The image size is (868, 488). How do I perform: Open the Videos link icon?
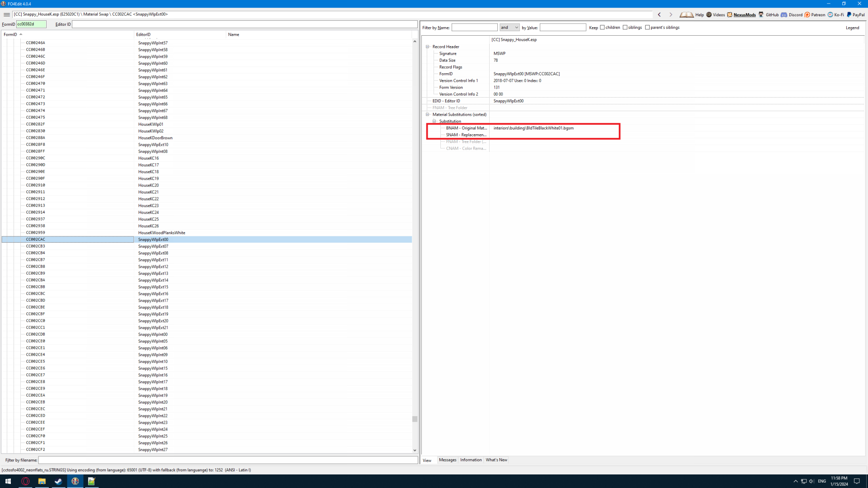(709, 14)
